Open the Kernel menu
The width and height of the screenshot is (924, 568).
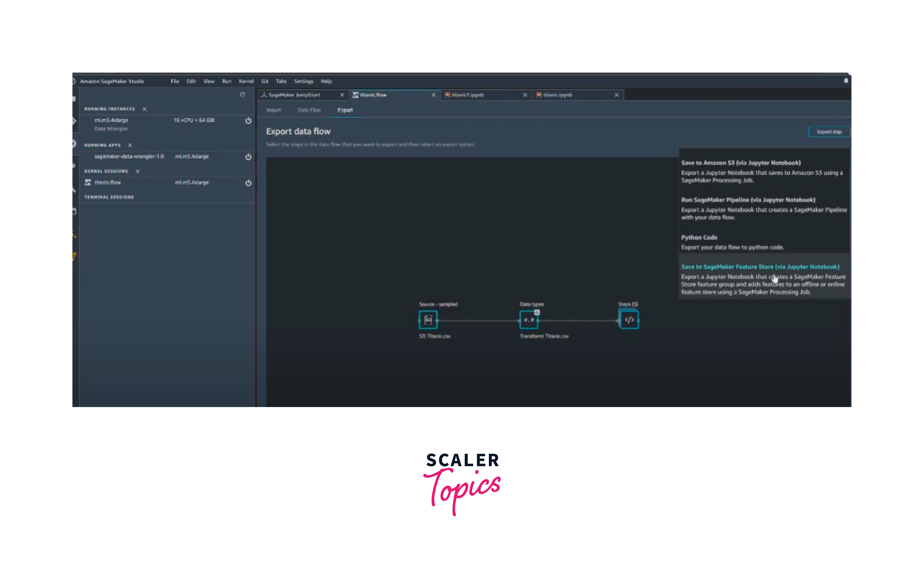tap(246, 81)
